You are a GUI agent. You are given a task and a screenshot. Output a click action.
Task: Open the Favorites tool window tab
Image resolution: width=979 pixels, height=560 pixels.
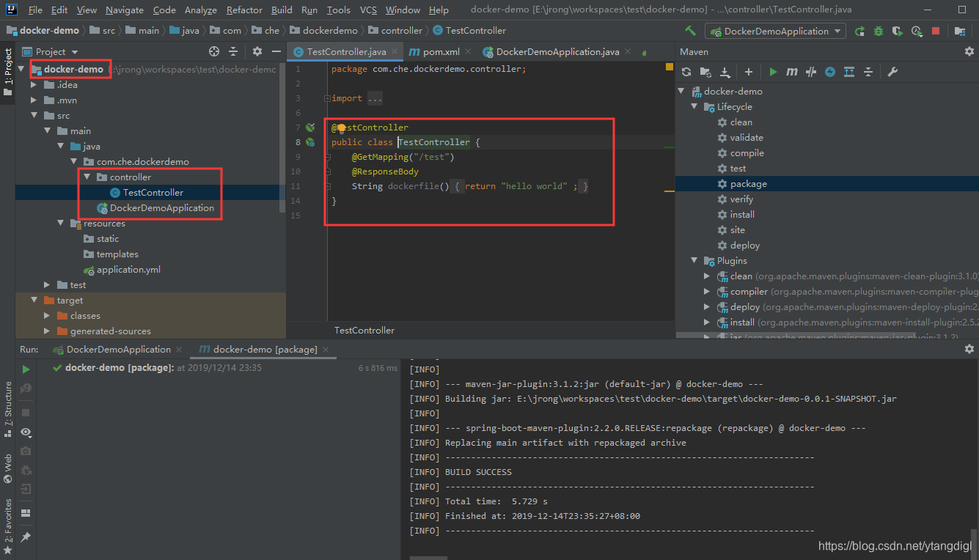[7, 526]
